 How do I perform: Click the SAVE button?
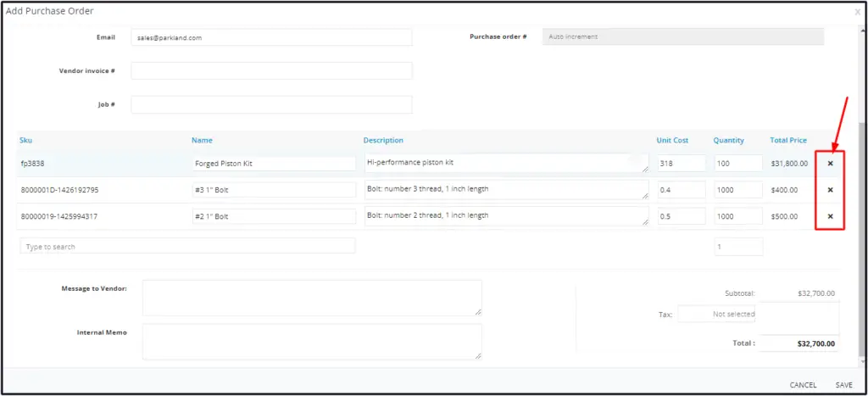tap(843, 385)
